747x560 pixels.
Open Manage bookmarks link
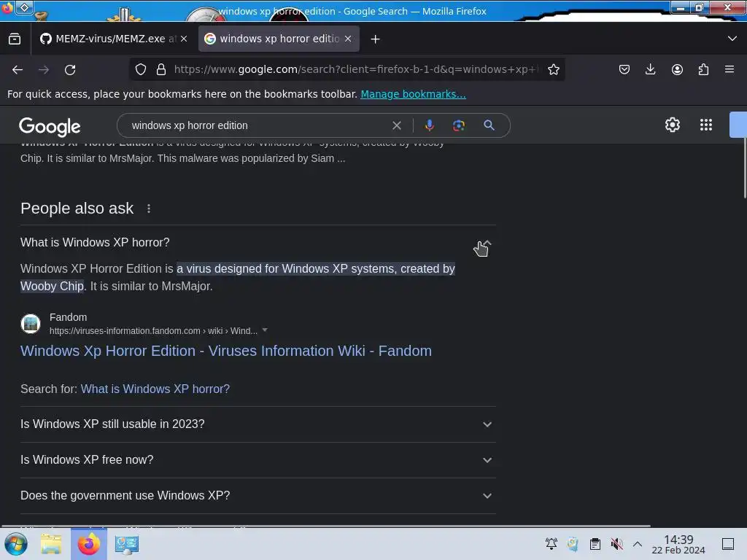(413, 94)
